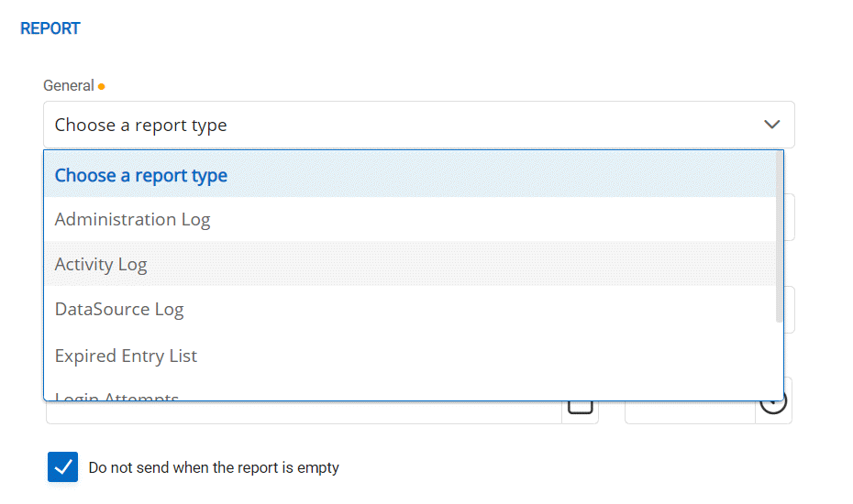Click 'Do not send when the report is empty' label
853x504 pixels.
214,468
